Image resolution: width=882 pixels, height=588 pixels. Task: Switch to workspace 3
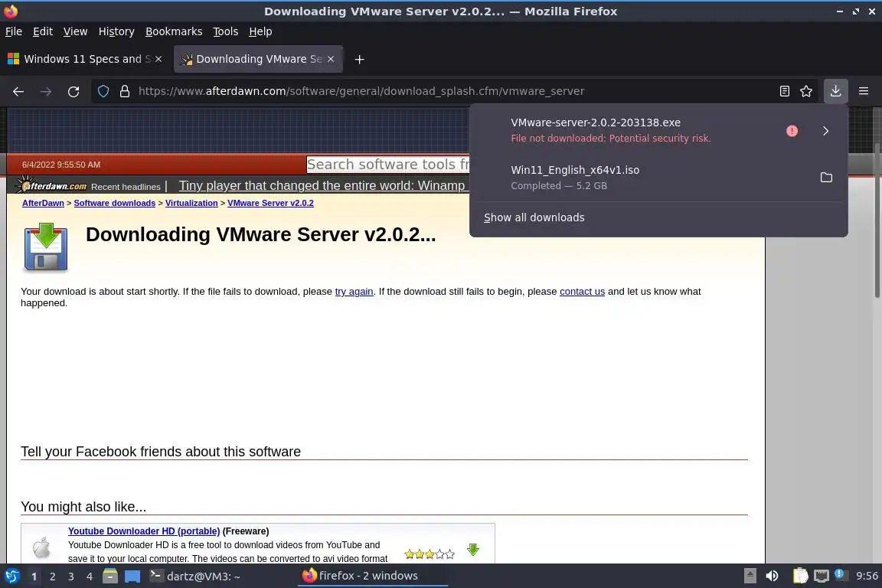(x=71, y=577)
